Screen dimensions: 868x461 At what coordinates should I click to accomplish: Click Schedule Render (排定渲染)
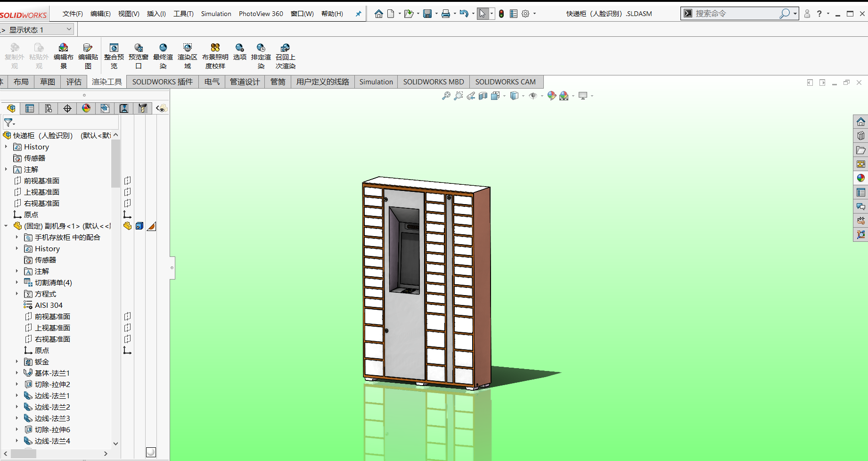[x=261, y=56]
